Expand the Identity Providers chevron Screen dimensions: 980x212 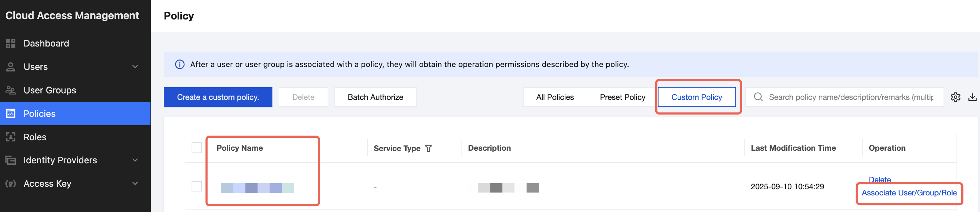(135, 160)
